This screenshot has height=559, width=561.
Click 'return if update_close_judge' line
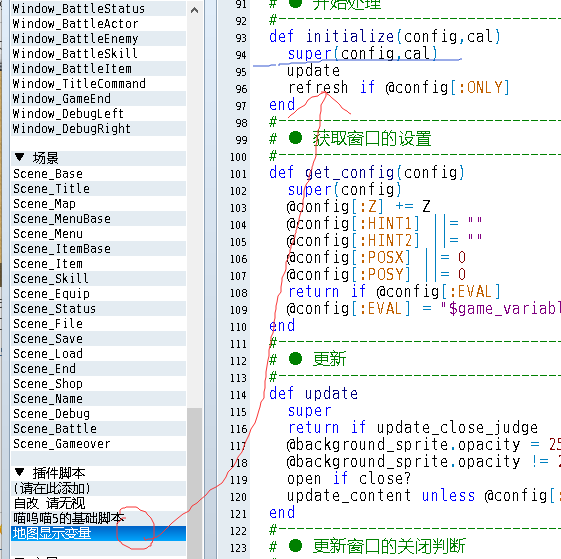coord(413,428)
